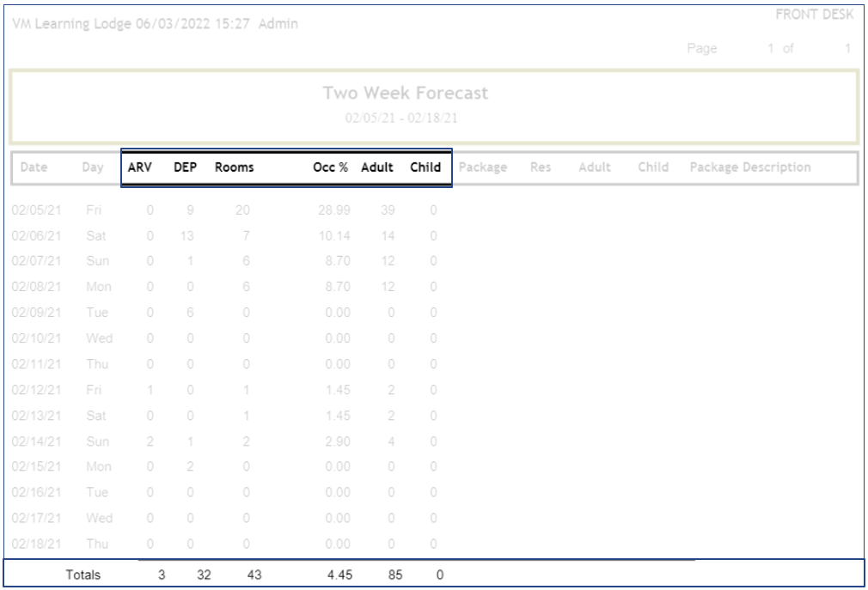Select the 02/05/21 - 02/18/21 date range subtitle
Viewport: 868px width, 590px height.
[x=401, y=119]
